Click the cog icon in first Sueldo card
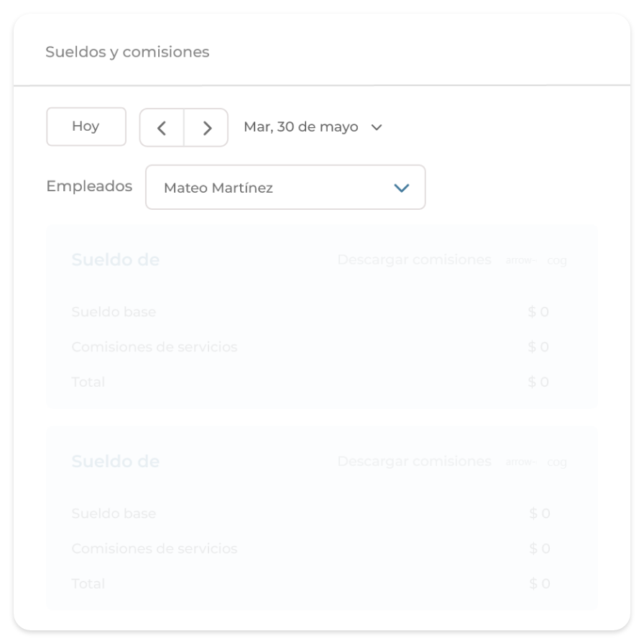 tap(557, 261)
